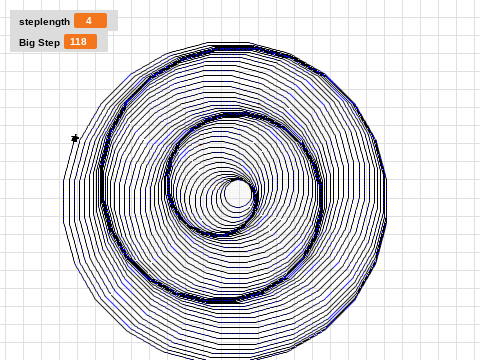The width and height of the screenshot is (480, 360).
Task: Select the steplength variable label
Action: (x=44, y=22)
